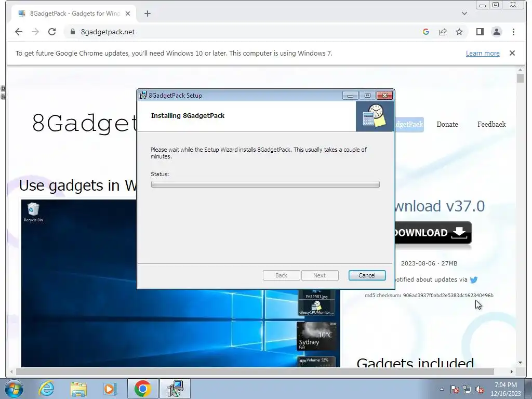Select the installer taskbar icon

click(x=175, y=389)
